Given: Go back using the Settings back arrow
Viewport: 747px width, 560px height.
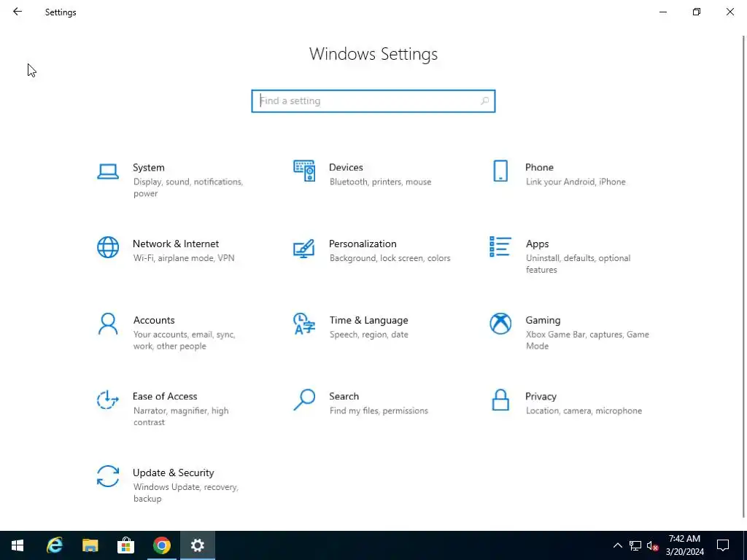Looking at the screenshot, I should [18, 12].
